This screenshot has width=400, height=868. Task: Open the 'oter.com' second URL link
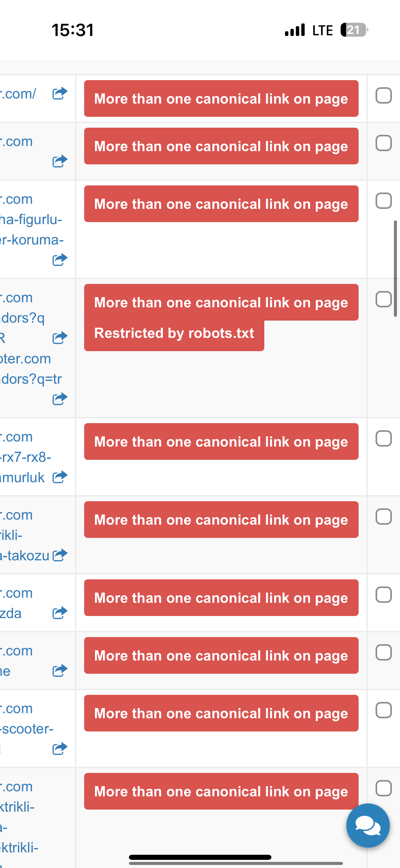[26, 359]
